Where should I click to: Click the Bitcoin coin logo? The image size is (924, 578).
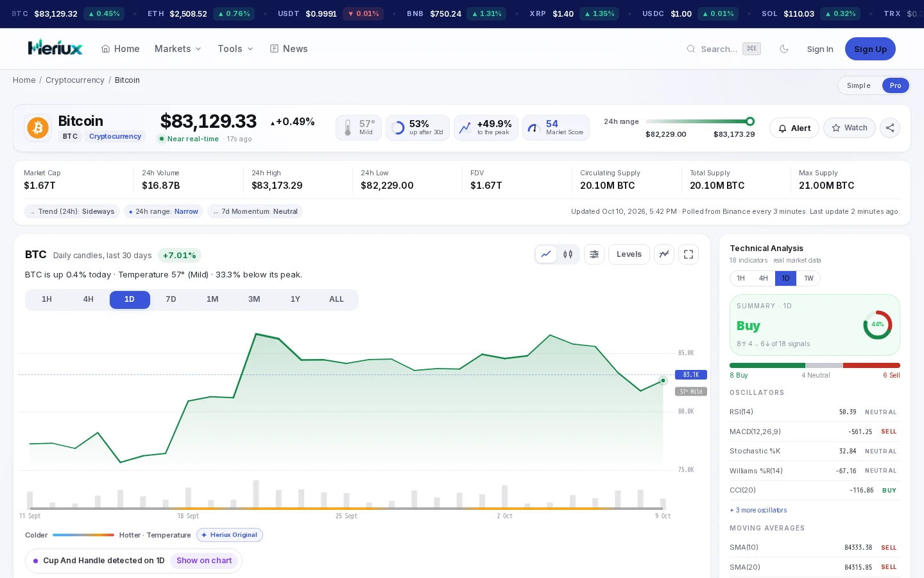coord(38,128)
